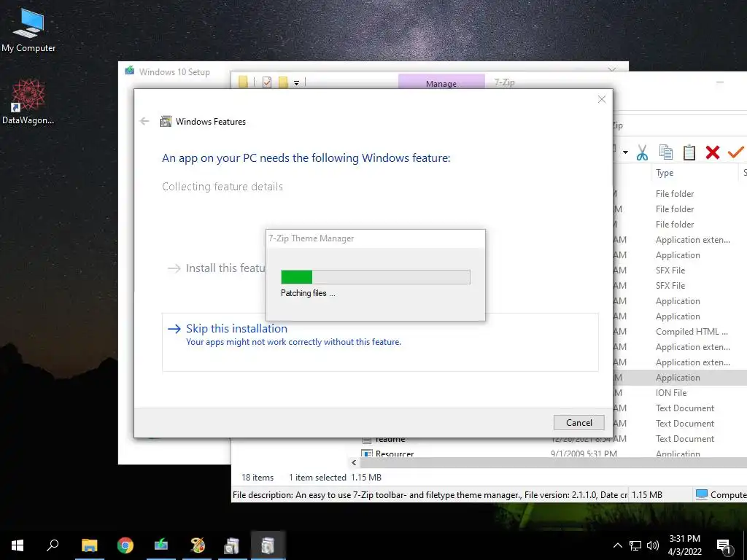Click the Cancel button in Windows Features
747x560 pixels.
[578, 422]
